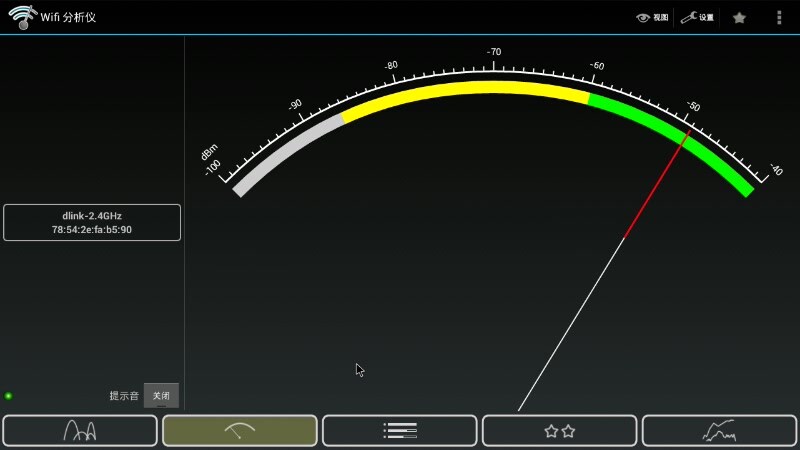Viewport: 800px width, 450px height.
Task: Click the Wifi 分析仪 title text
Action: (x=68, y=17)
